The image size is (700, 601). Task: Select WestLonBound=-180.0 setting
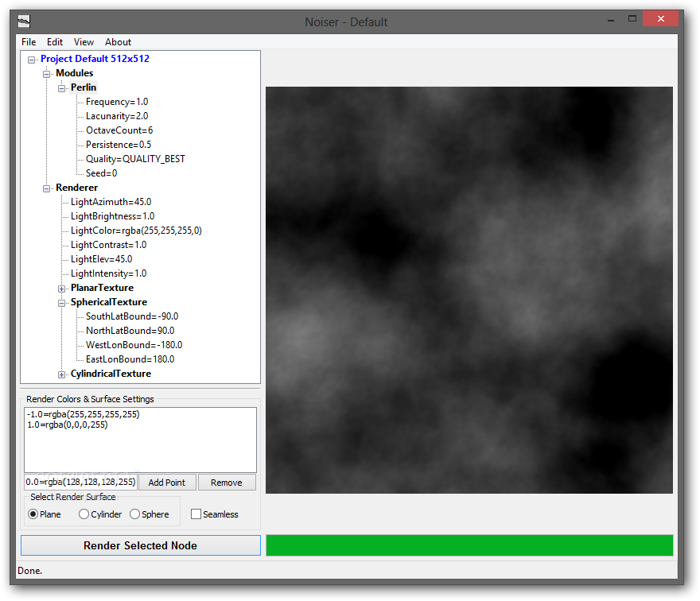point(134,345)
